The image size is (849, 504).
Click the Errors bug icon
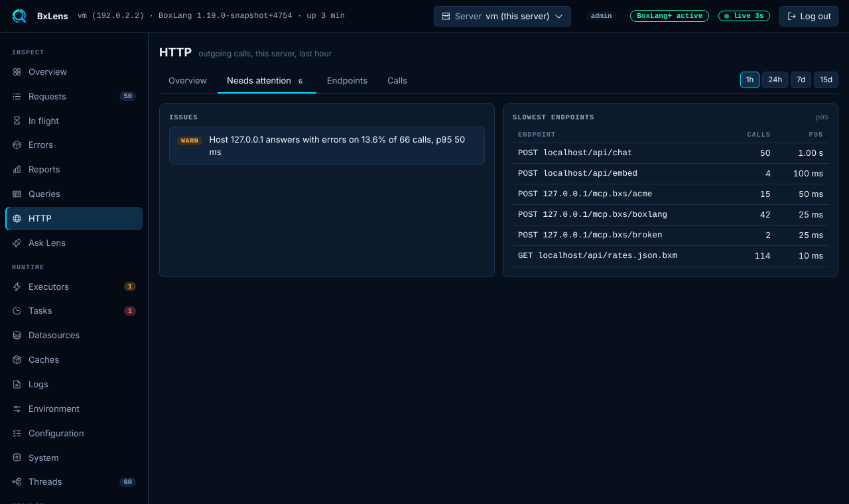(17, 145)
